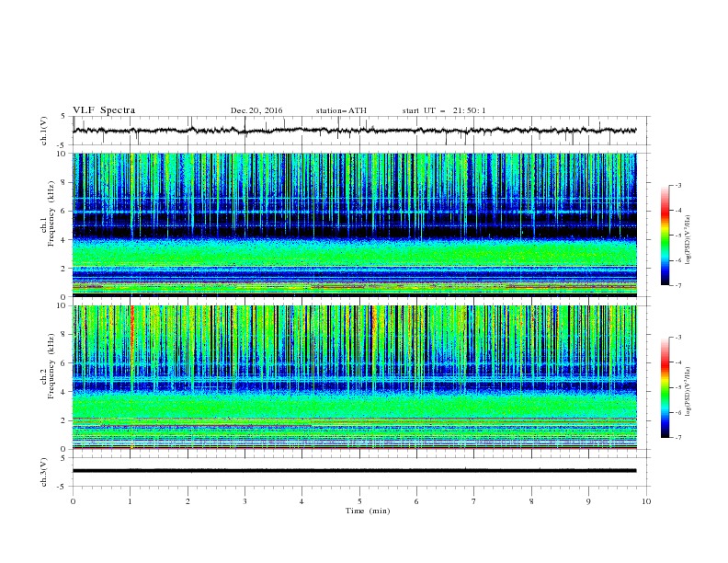Click the ch.2 spectrogram color bar
This screenshot has width=728, height=563.
coord(665,387)
